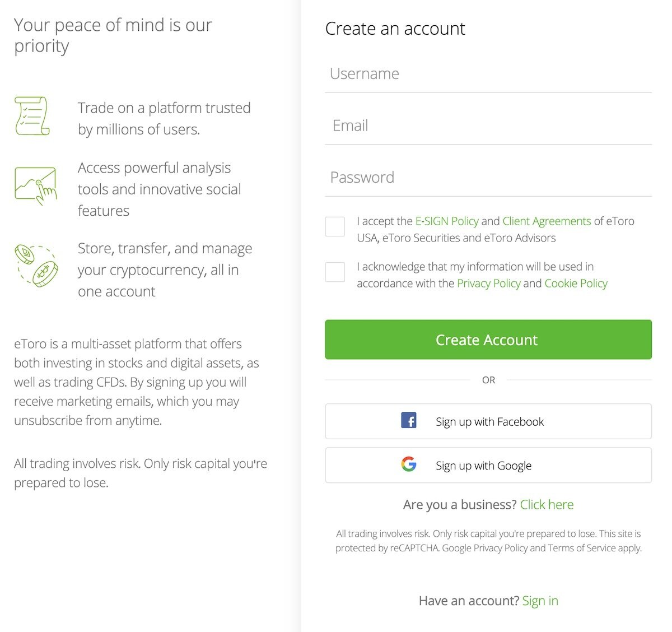
Task: Open the E-SIGN Policy link
Action: tap(446, 221)
